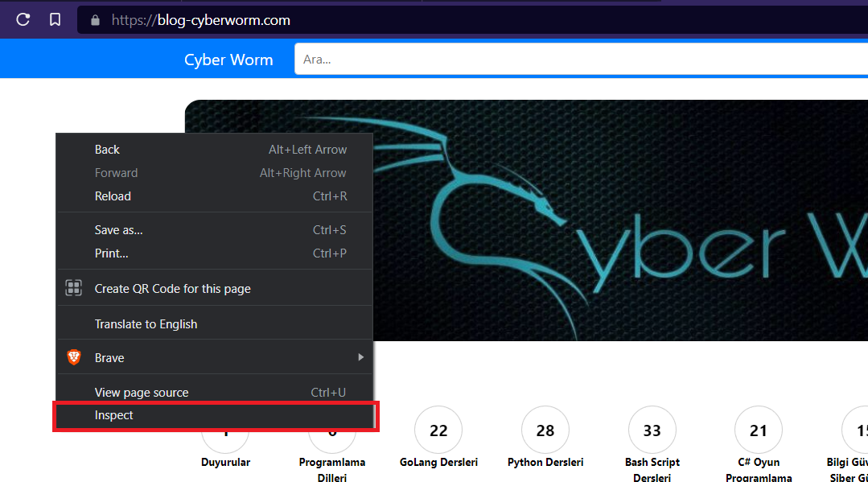Expand the Brave submenu arrow
The height and width of the screenshot is (482, 868).
[360, 357]
